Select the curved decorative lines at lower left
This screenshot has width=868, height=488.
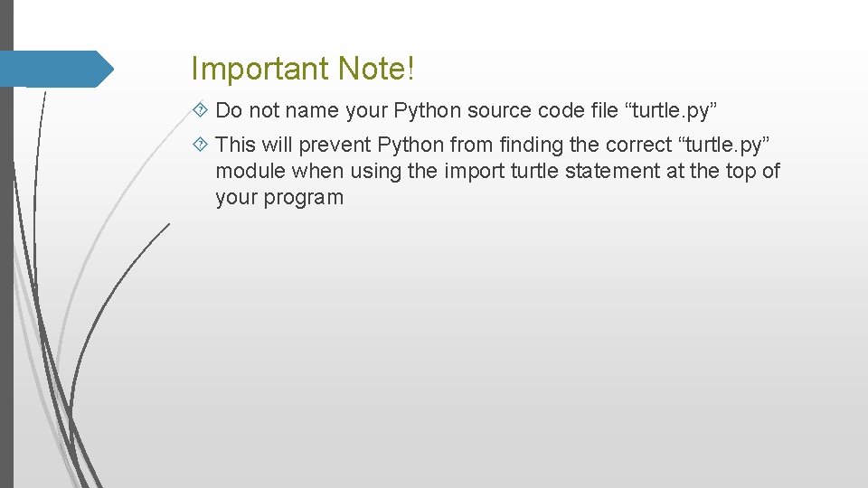(72, 380)
